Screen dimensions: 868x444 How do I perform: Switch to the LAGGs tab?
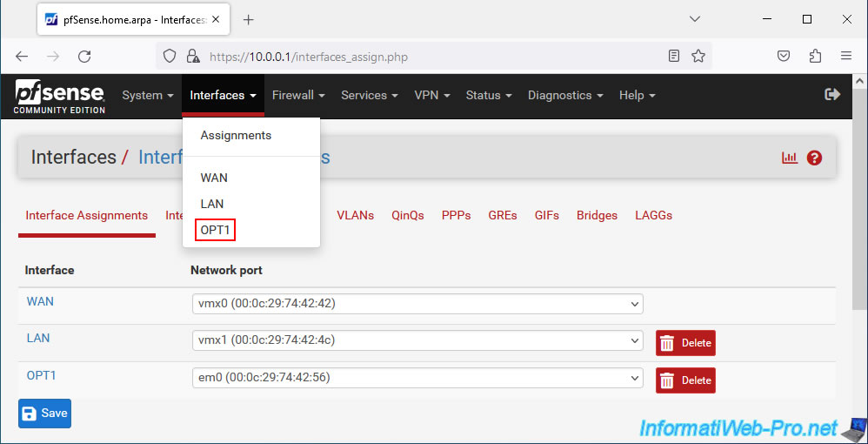(x=654, y=216)
